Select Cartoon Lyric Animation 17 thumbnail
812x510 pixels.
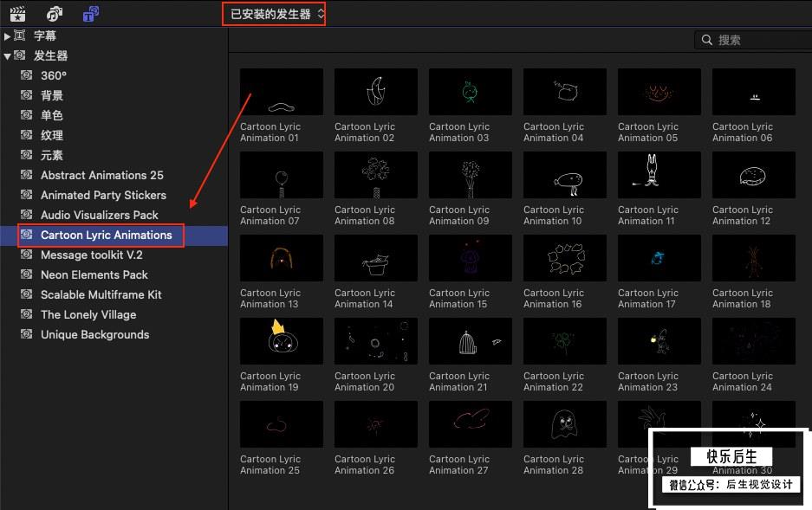point(659,258)
